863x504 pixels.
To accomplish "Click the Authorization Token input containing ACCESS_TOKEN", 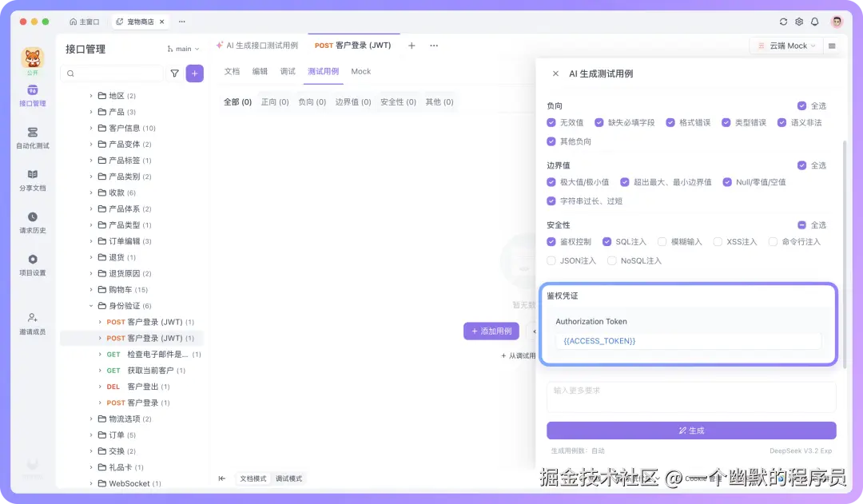I will click(690, 340).
